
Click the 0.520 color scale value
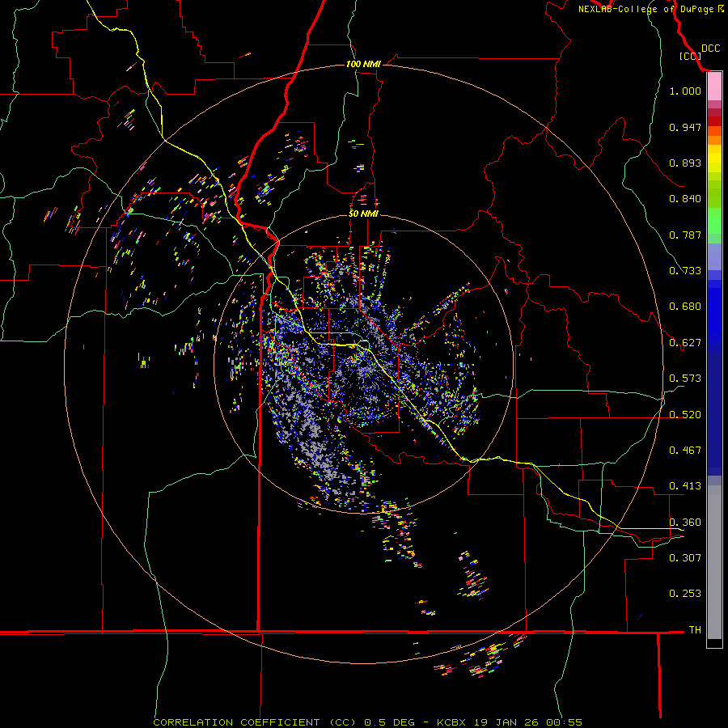coord(685,415)
